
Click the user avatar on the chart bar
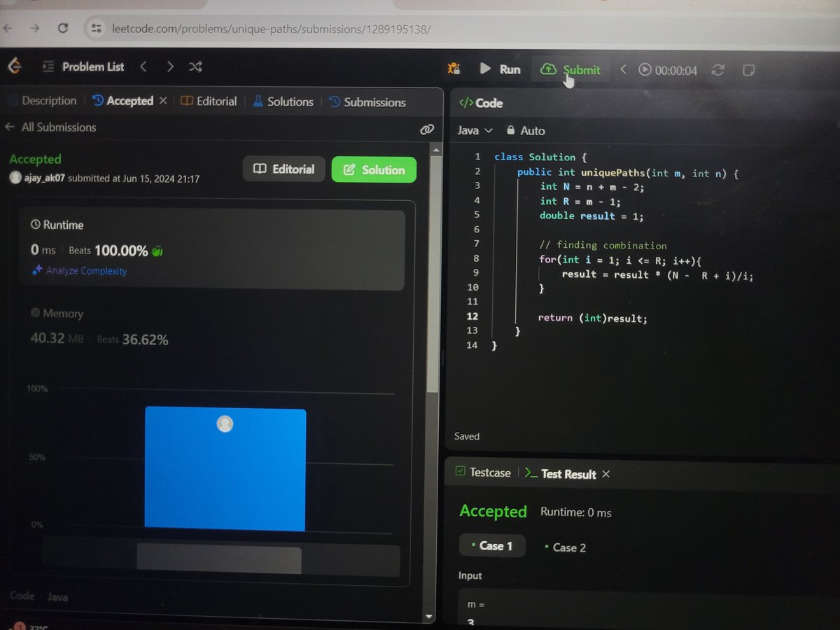225,423
